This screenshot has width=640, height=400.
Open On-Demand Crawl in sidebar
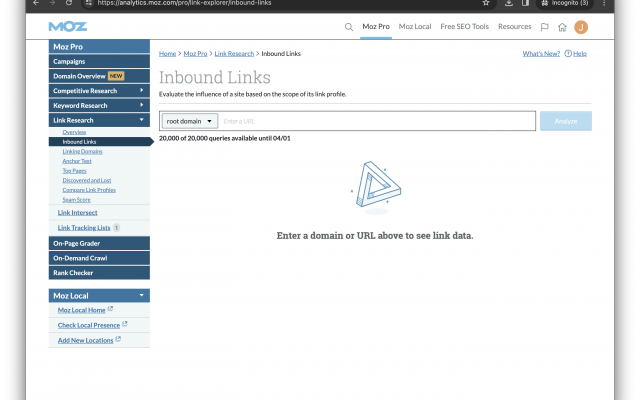pos(99,258)
